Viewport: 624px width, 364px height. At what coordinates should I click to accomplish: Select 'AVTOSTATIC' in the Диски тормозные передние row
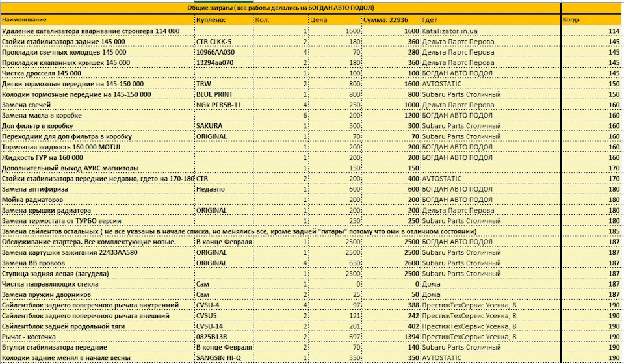[491, 84]
